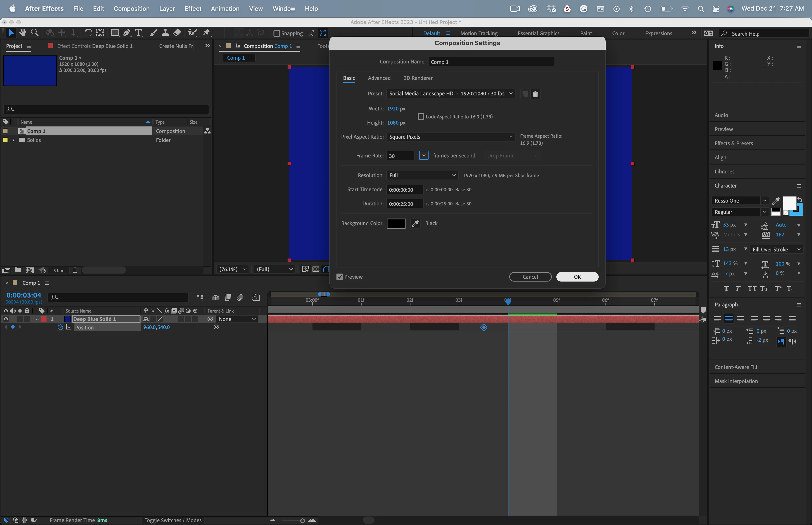
Task: Click the Position stopwatch icon
Action: [60, 327]
